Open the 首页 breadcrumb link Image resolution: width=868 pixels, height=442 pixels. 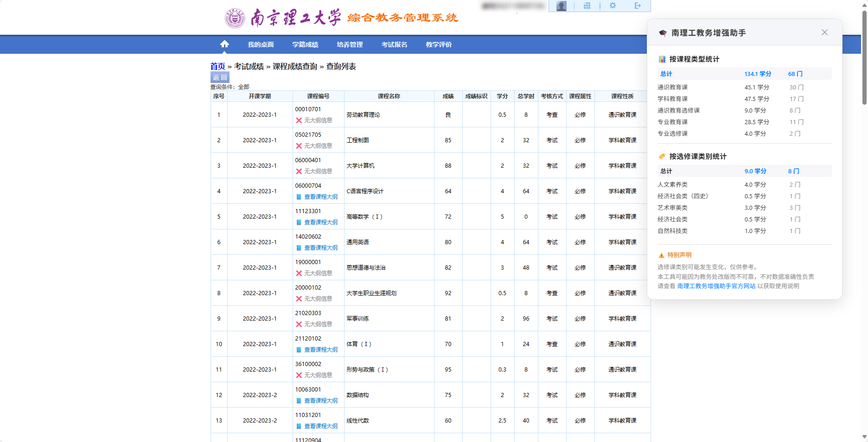click(x=217, y=66)
